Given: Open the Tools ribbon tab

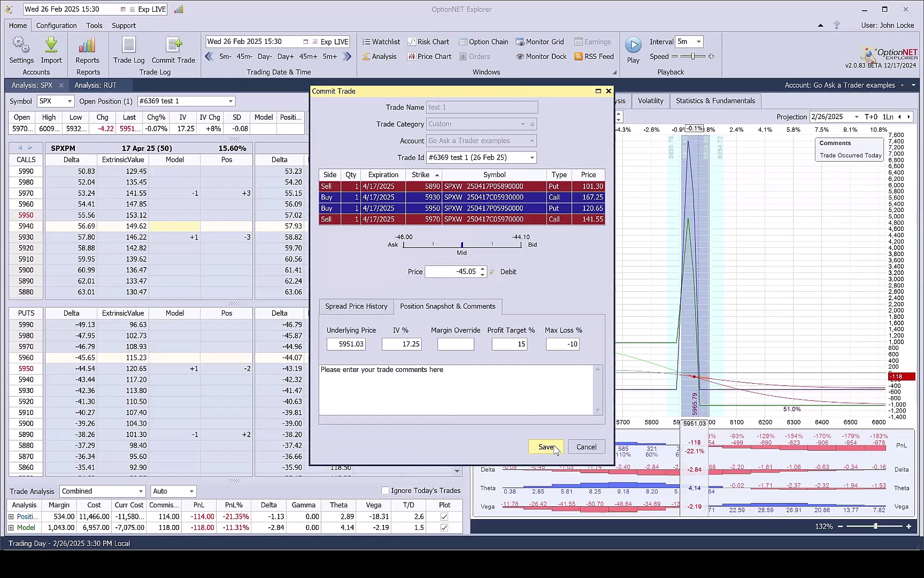Looking at the screenshot, I should (x=94, y=25).
